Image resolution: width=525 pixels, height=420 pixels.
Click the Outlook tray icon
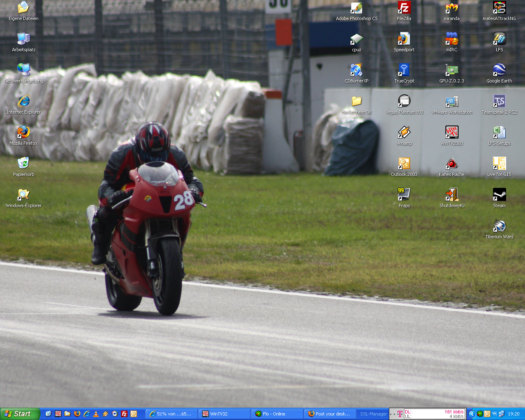[x=487, y=414]
